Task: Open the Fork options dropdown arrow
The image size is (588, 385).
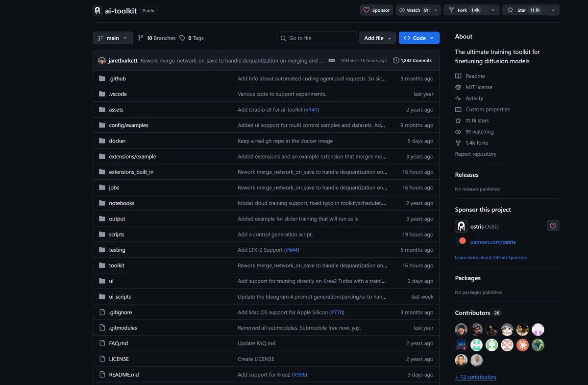Action: (x=493, y=10)
